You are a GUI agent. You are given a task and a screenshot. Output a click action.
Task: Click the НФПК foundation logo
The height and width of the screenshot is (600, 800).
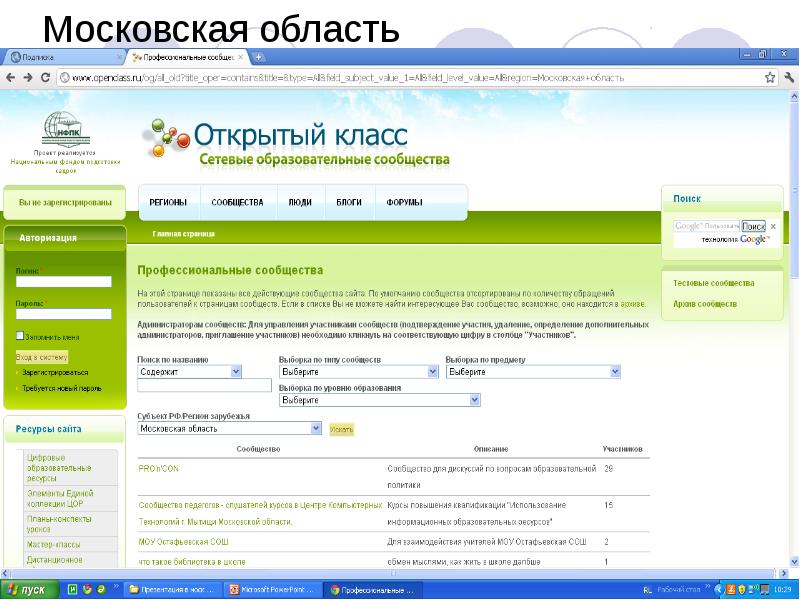click(66, 130)
